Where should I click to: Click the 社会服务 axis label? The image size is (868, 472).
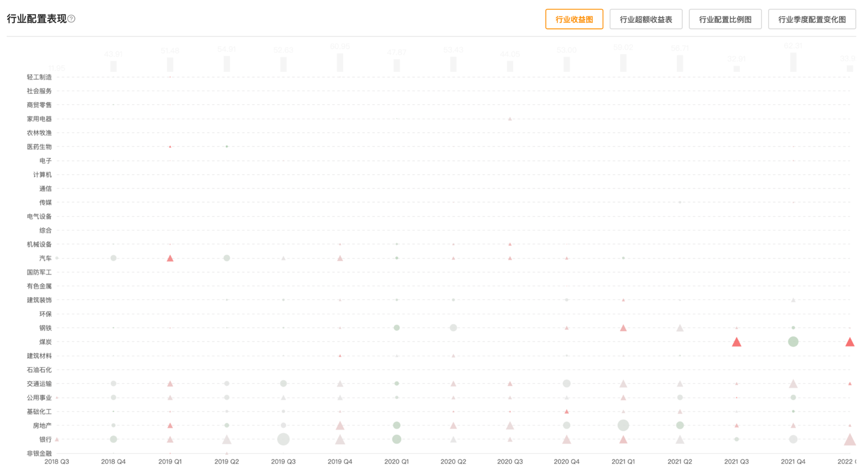click(40, 91)
